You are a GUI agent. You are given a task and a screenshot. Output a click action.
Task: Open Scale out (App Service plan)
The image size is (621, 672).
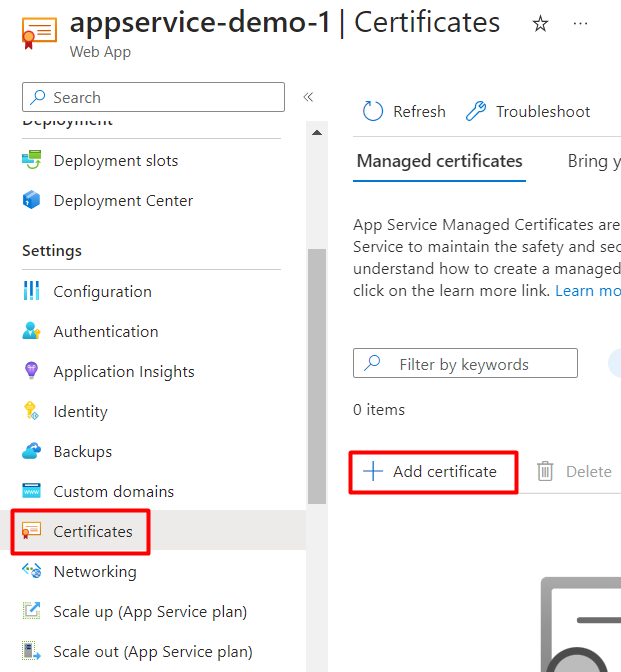(153, 651)
